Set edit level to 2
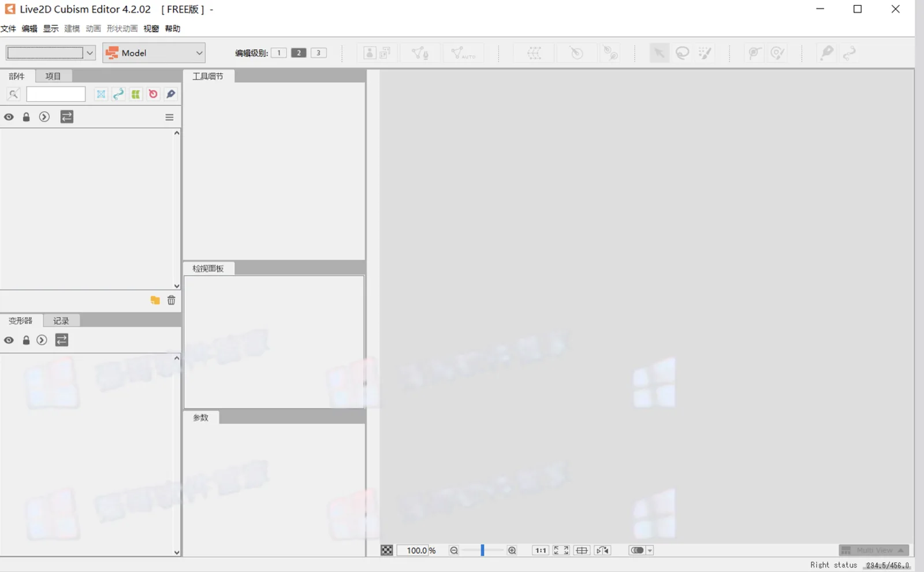The height and width of the screenshot is (572, 924). coord(299,53)
